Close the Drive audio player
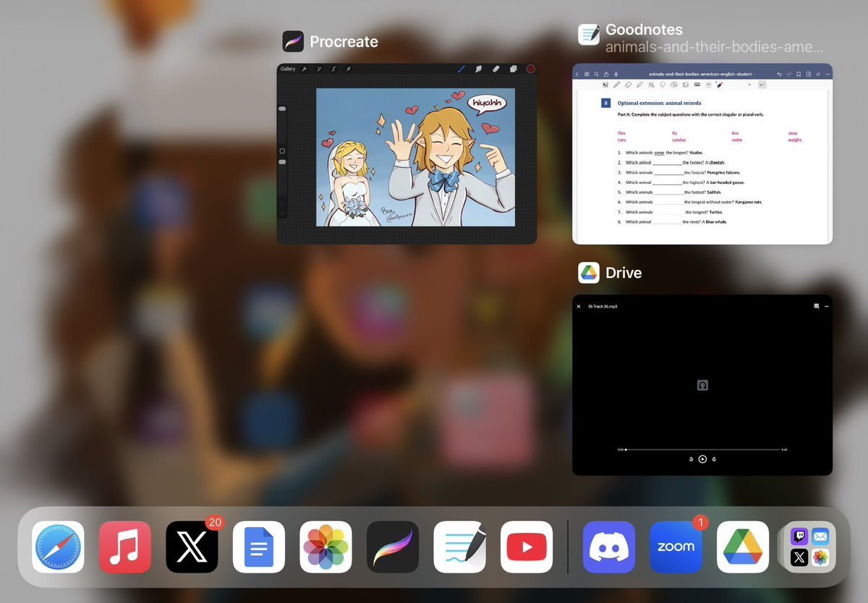Viewport: 868px width, 603px height. coord(579,306)
